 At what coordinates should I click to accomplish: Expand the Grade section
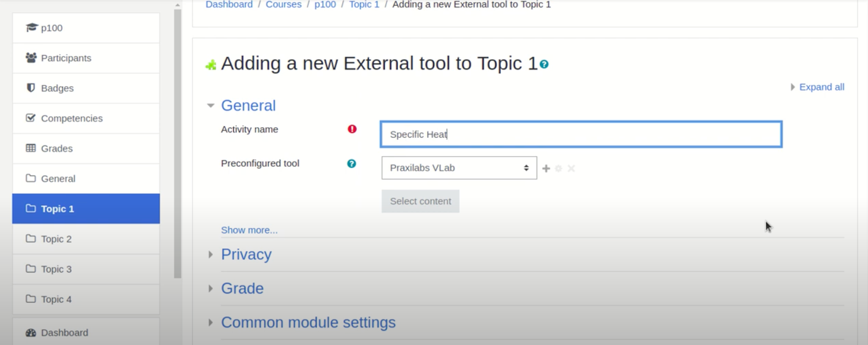click(x=243, y=288)
